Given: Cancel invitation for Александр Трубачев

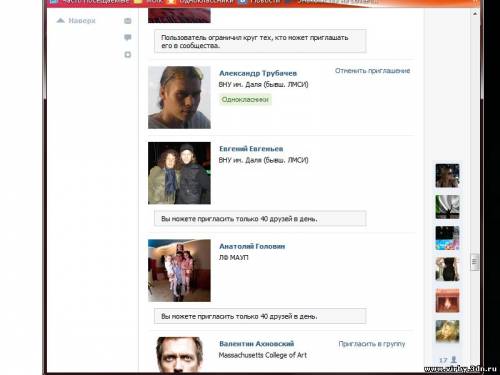Looking at the screenshot, I should coord(372,71).
